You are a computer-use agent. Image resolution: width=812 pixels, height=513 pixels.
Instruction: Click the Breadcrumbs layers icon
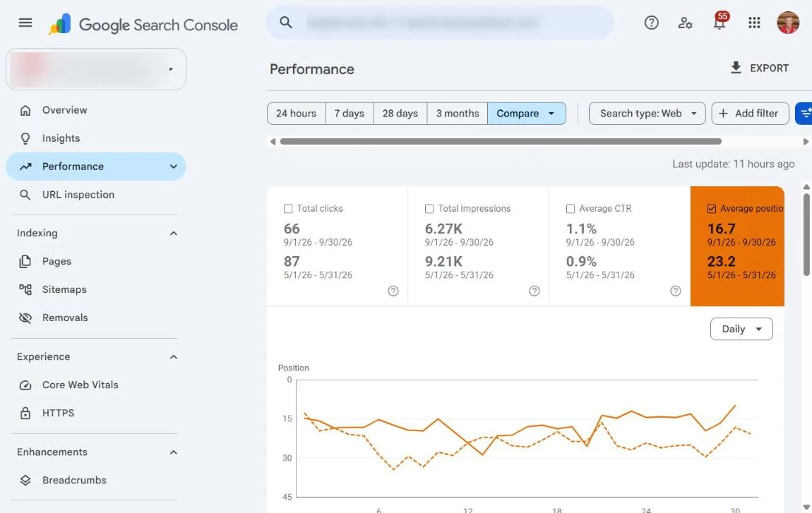(x=25, y=481)
